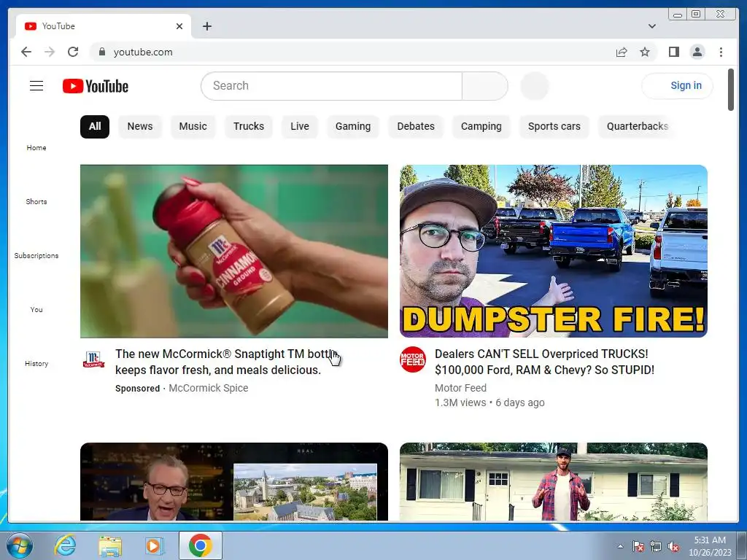Select the News filter chip

point(140,127)
